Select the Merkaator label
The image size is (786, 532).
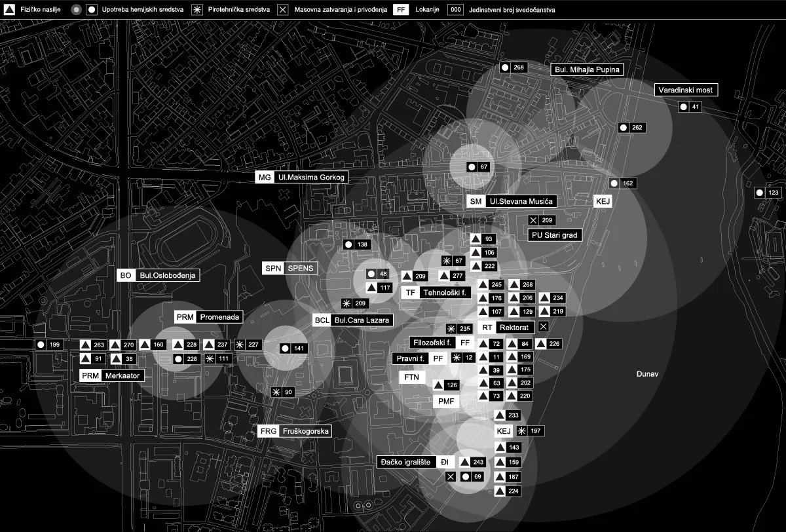click(x=122, y=375)
